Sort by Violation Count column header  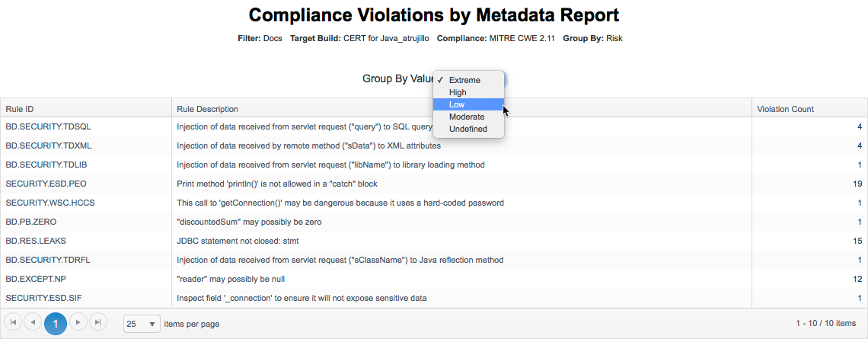(809, 109)
